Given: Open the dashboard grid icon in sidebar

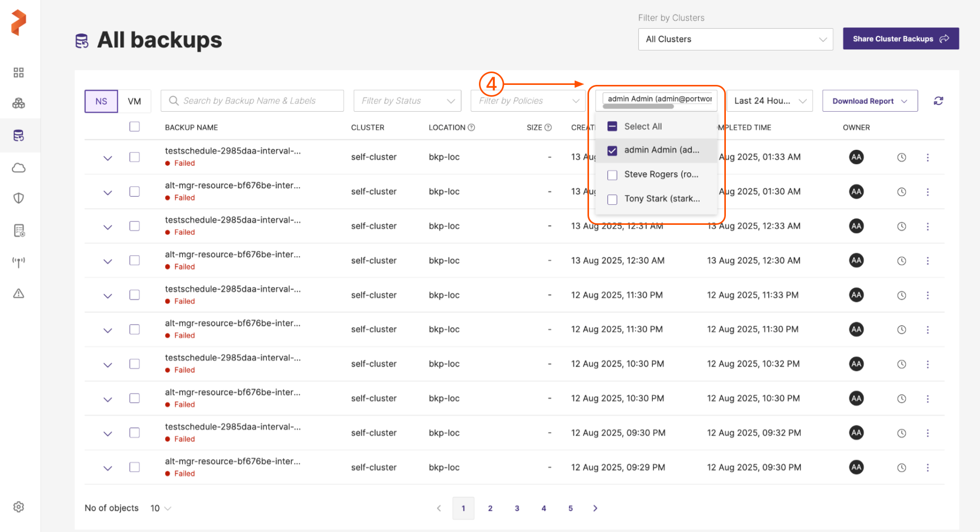Looking at the screenshot, I should tap(19, 73).
